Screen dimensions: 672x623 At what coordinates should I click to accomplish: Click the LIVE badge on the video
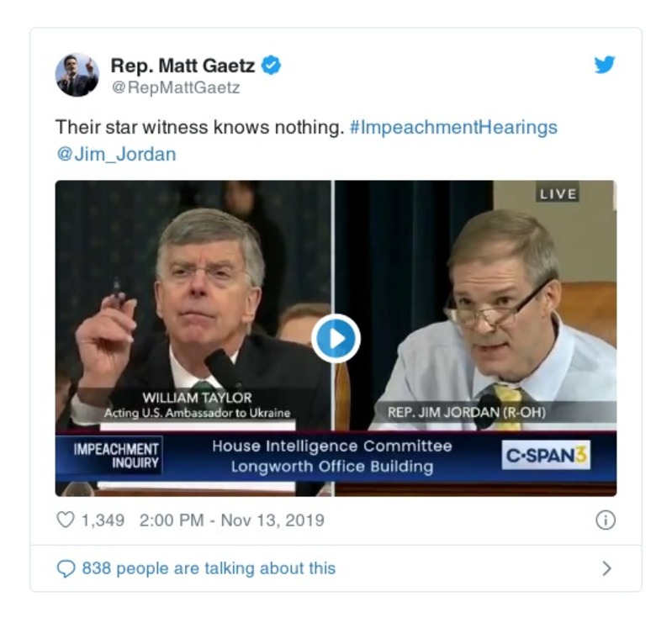pyautogui.click(x=558, y=194)
